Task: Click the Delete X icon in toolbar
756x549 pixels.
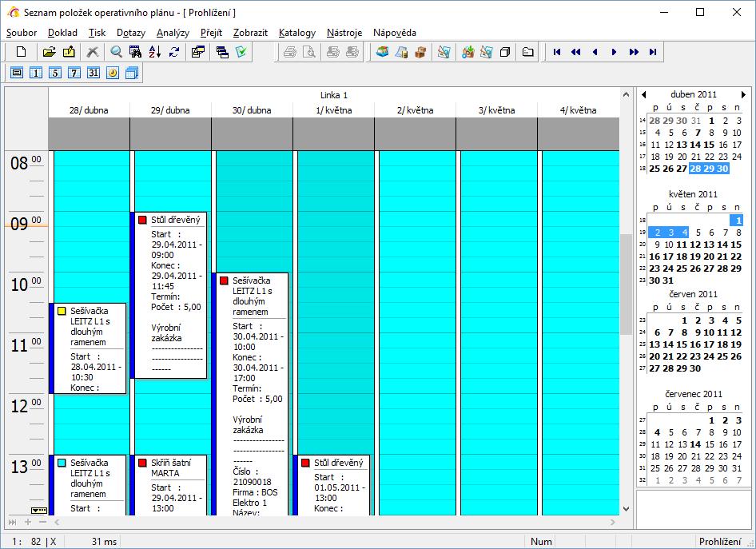Action: (93, 52)
